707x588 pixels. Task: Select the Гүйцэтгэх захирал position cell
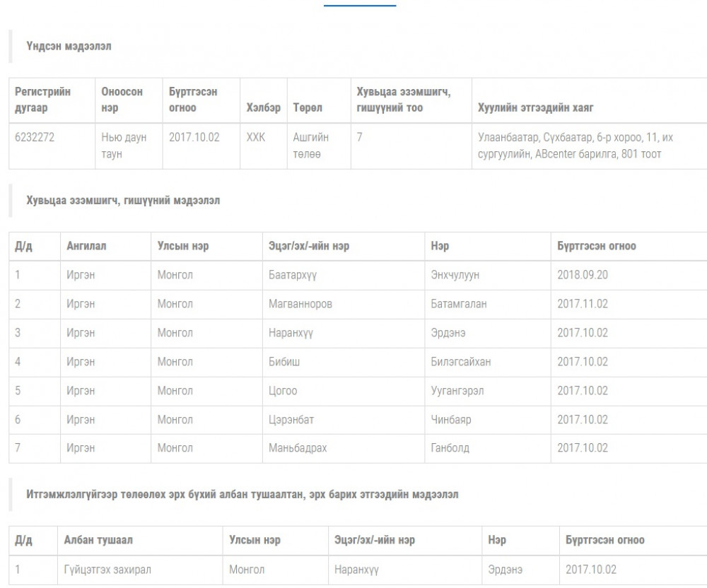(107, 570)
